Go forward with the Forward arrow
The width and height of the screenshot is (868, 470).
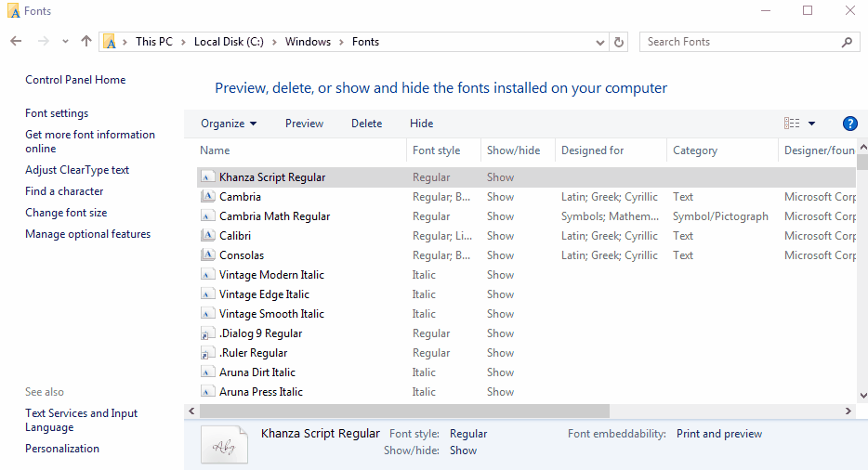click(43, 41)
